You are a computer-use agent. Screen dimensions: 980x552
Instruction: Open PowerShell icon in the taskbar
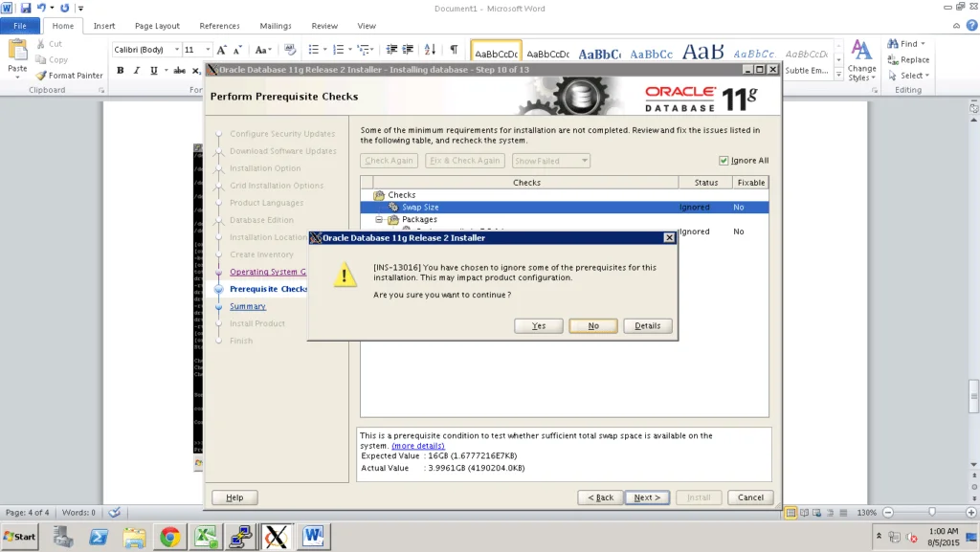coord(99,537)
